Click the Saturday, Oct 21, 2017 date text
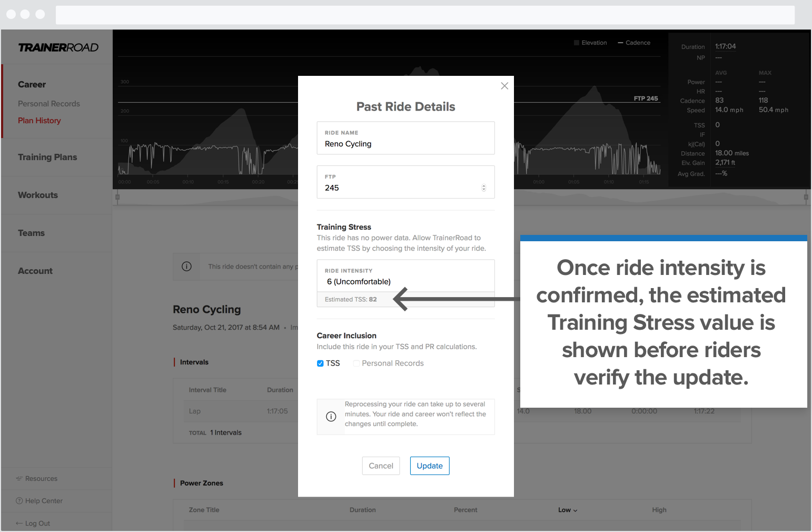This screenshot has height=532, width=812. (x=226, y=328)
